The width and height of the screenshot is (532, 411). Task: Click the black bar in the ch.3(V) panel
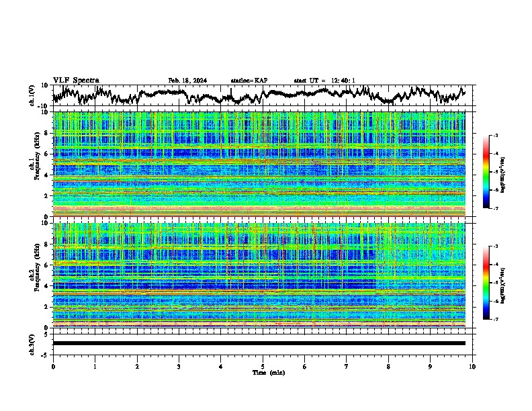tap(259, 343)
